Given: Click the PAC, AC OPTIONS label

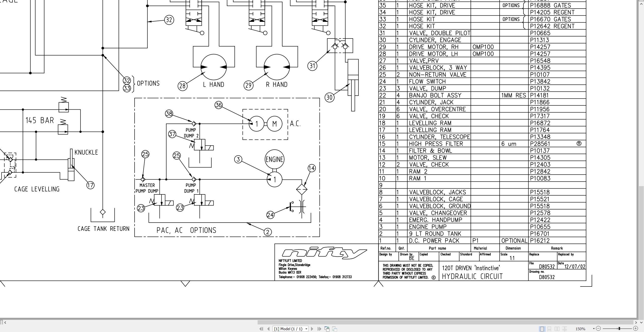Looking at the screenshot, I should [x=186, y=230].
